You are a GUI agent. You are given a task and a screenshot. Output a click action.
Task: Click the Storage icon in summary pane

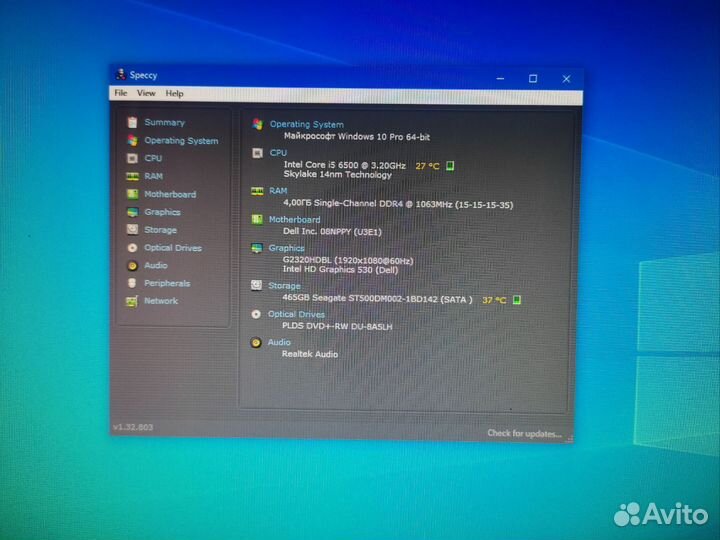tap(256, 286)
